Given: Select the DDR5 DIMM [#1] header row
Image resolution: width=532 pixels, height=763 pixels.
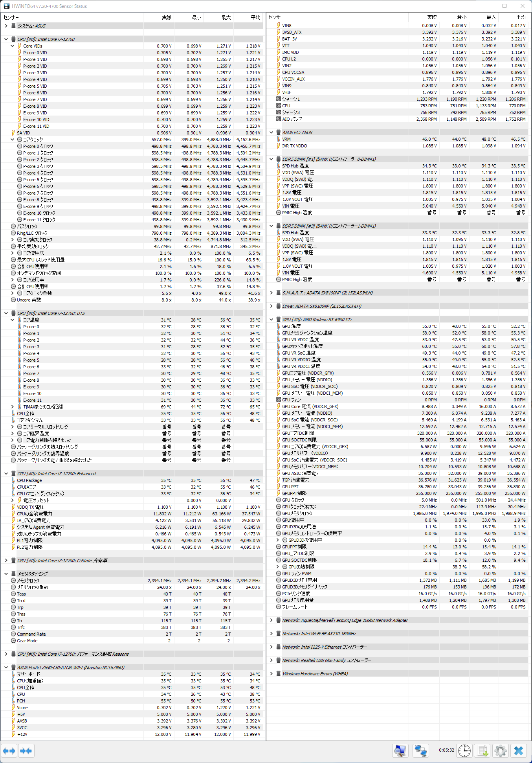Looking at the screenshot, I should point(397,159).
